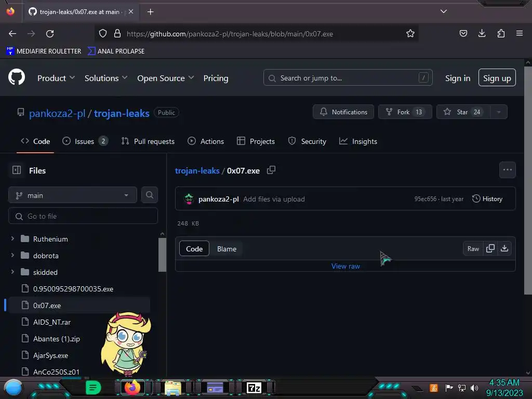Open the file explorer taskbar icon
This screenshot has height=399, width=532.
pos(172,388)
